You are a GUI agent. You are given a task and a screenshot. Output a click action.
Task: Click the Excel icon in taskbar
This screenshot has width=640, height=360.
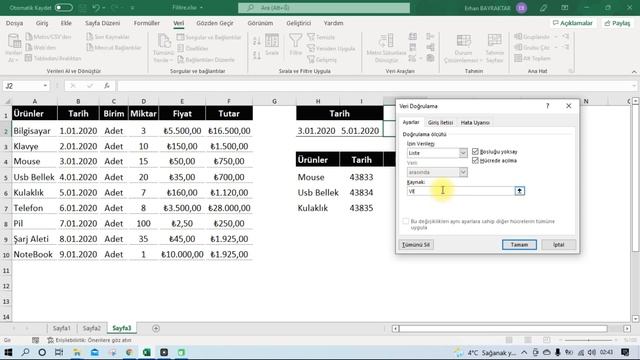[x=147, y=352]
